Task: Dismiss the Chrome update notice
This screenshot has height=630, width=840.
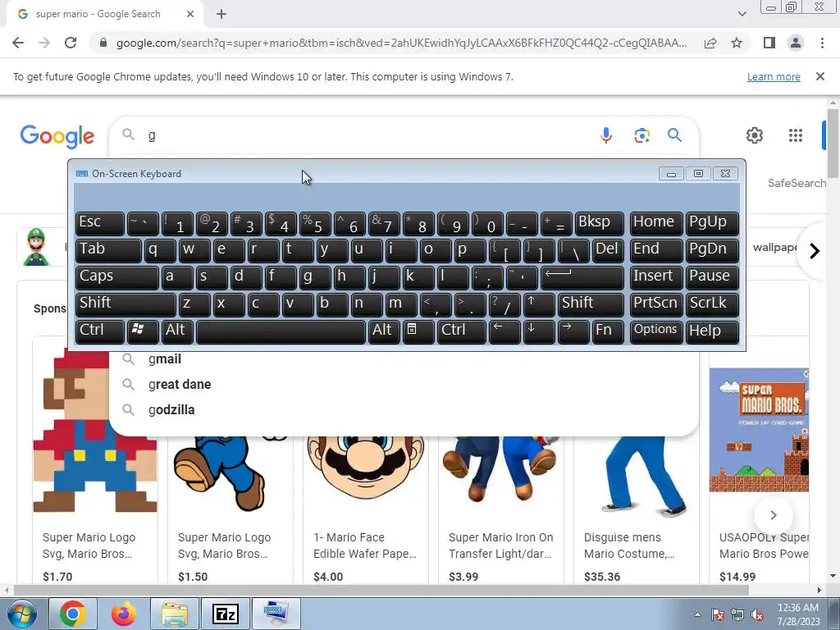Action: coord(820,76)
